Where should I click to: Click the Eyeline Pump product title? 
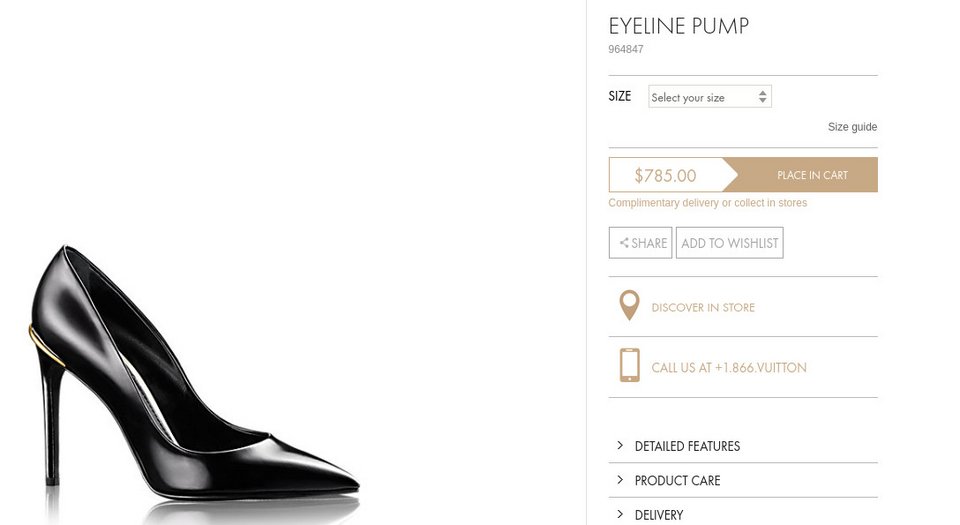click(x=678, y=26)
